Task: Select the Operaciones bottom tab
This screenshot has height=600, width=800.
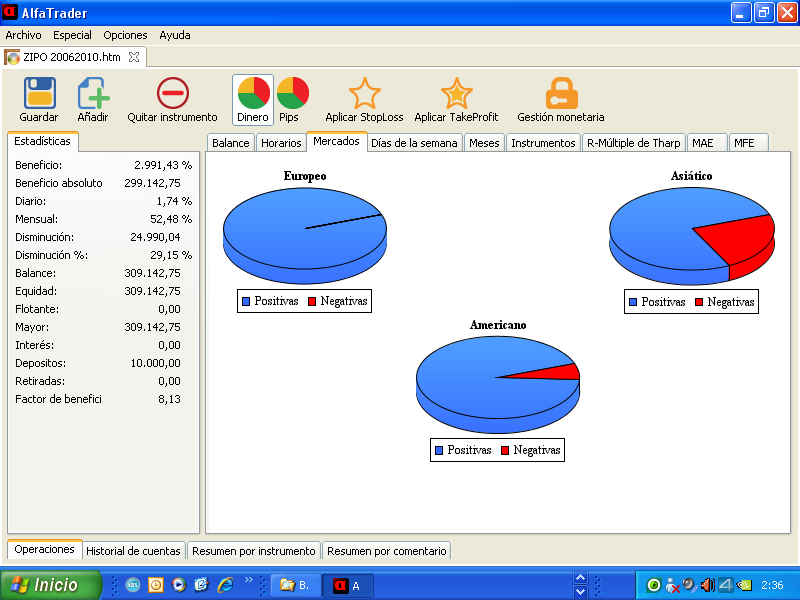Action: 44,549
